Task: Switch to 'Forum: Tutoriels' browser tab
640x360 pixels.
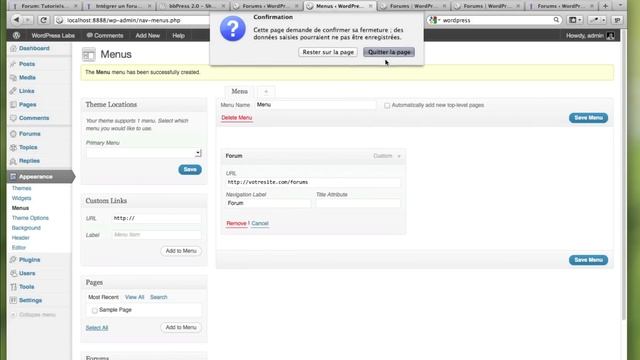Action: pos(44,6)
